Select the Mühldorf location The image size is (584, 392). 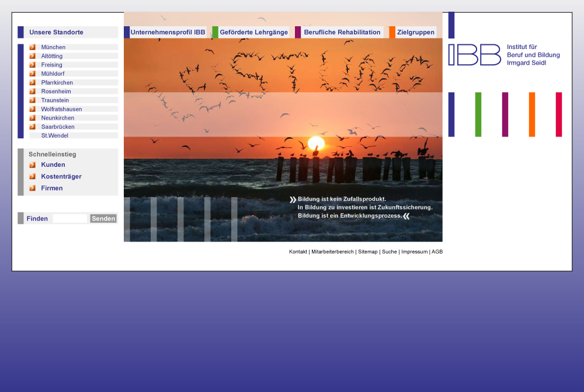53,73
